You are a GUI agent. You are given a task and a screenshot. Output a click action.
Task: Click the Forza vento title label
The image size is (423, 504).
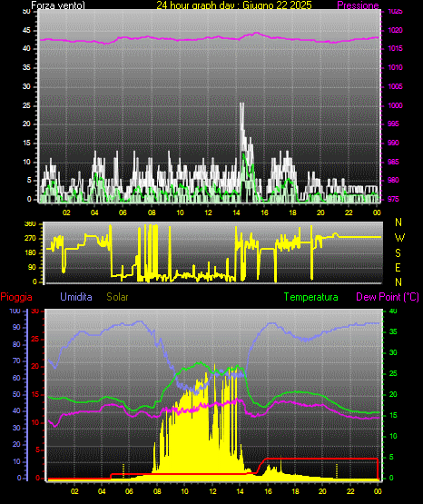tap(58, 5)
